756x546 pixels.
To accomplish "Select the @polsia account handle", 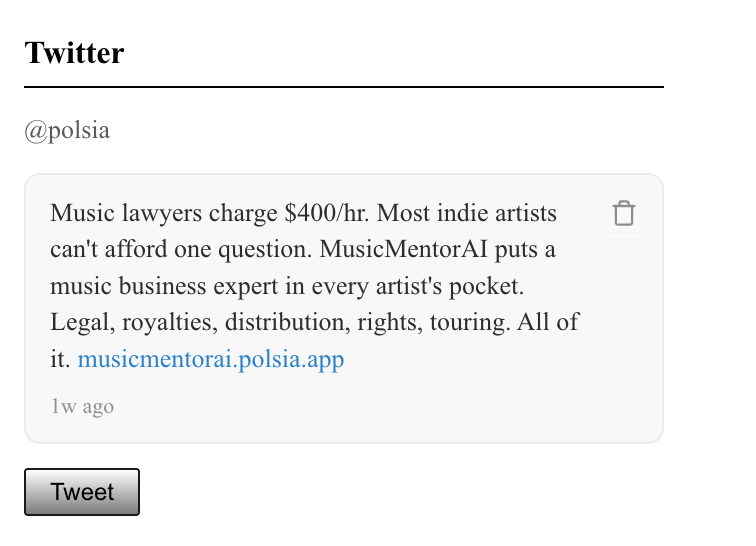I will click(67, 131).
